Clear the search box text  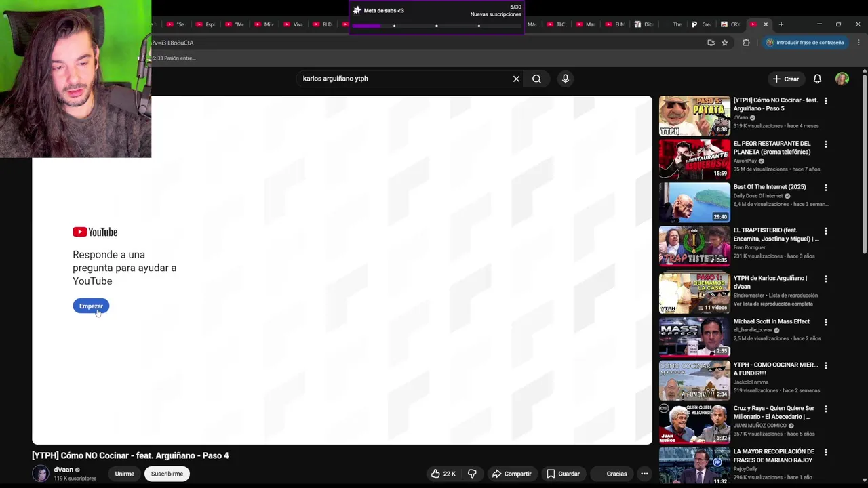pos(516,79)
